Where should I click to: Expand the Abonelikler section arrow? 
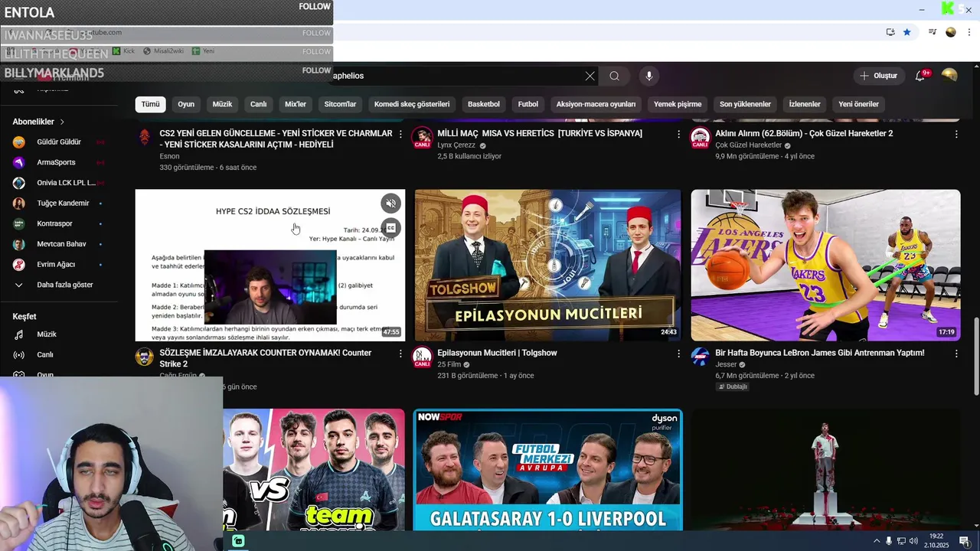62,122
